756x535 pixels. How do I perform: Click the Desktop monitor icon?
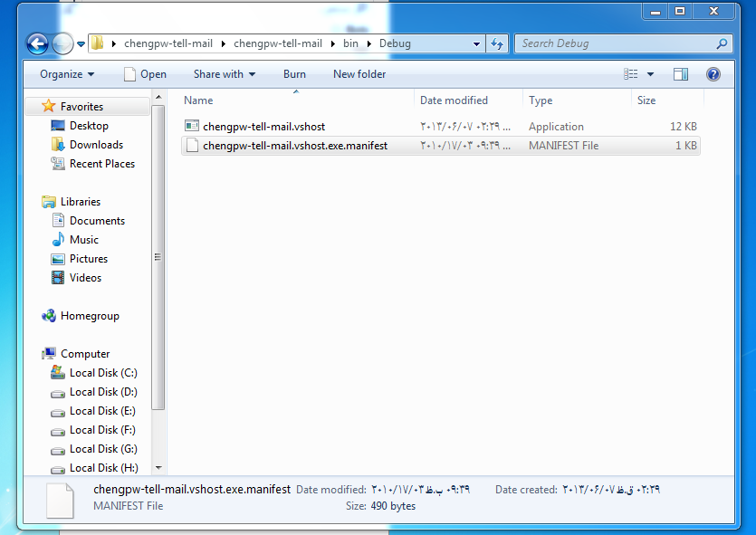tap(58, 126)
